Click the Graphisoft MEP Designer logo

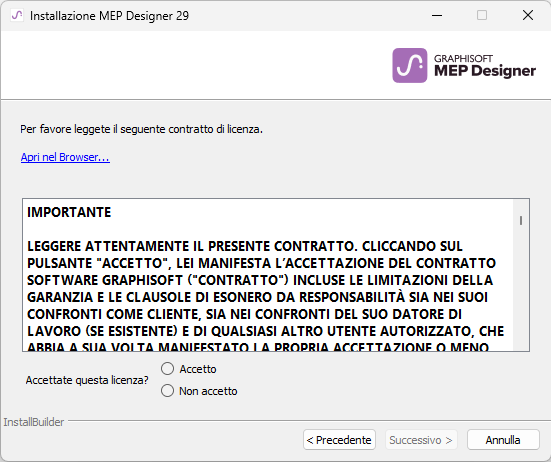(x=464, y=65)
